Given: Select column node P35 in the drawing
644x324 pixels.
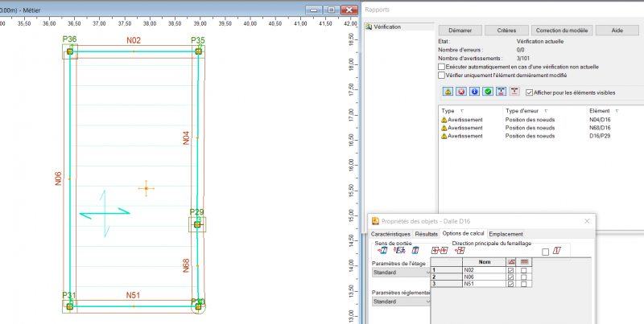Looking at the screenshot, I should click(x=198, y=51).
